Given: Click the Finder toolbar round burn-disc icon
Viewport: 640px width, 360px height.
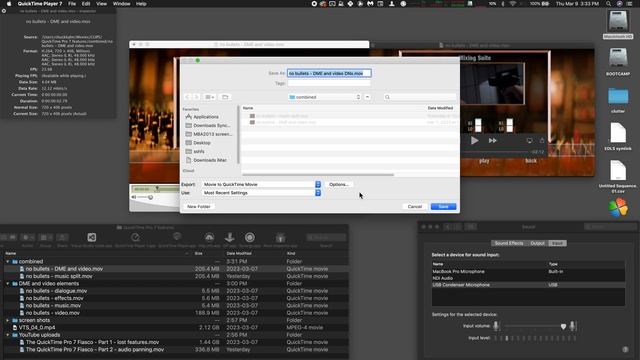Looking at the screenshot, I should pyautogui.click(x=250, y=237).
